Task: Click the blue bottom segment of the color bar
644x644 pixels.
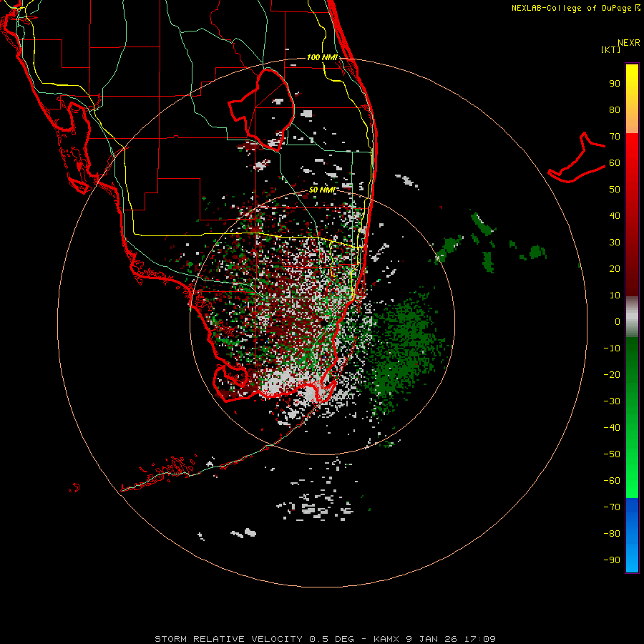Action: 632,535
